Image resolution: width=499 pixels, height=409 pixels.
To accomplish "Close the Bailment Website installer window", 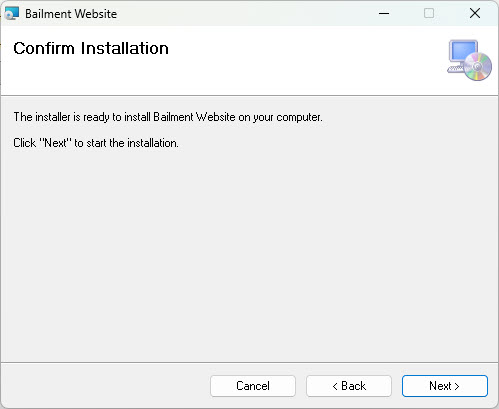I will click(475, 14).
